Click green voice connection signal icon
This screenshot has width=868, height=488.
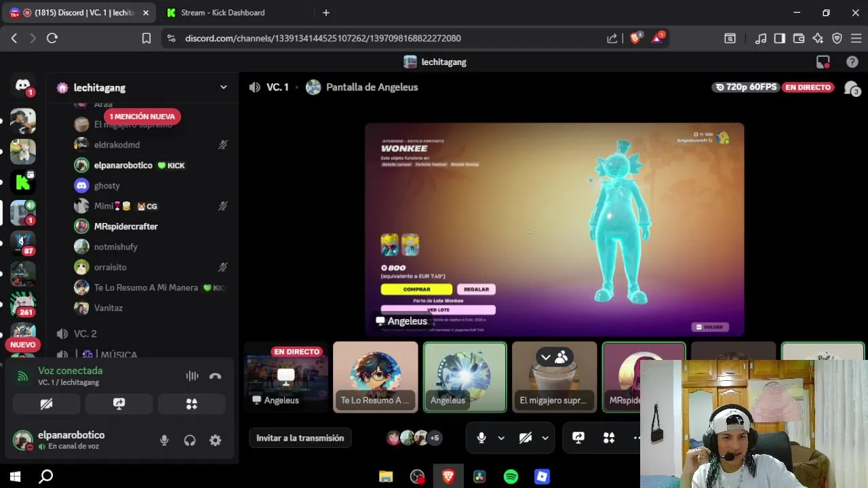[23, 376]
